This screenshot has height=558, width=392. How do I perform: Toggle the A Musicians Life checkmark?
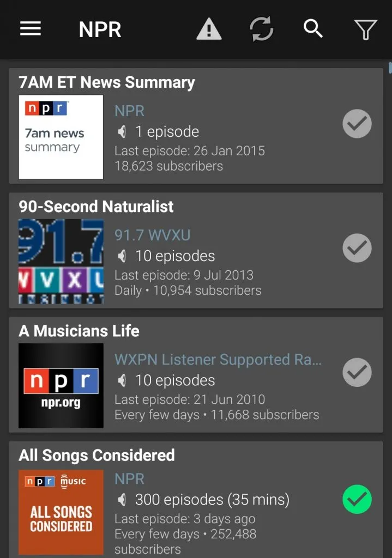pos(357,372)
